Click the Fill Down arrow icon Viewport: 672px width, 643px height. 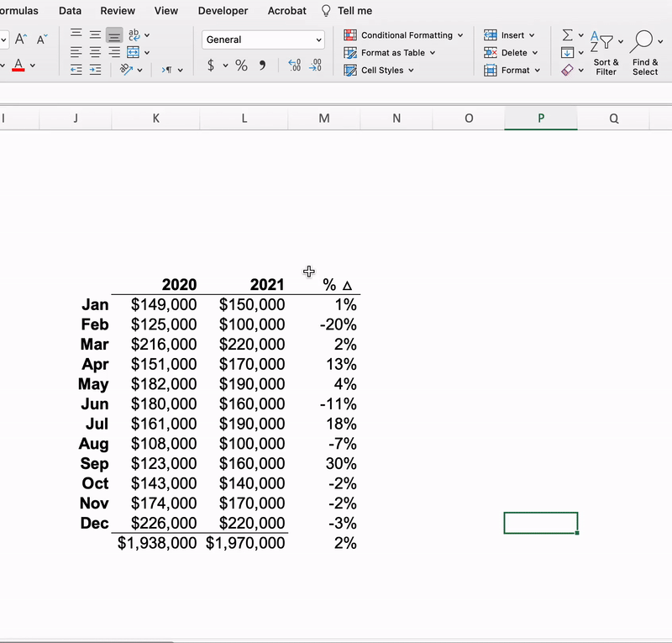(x=569, y=52)
